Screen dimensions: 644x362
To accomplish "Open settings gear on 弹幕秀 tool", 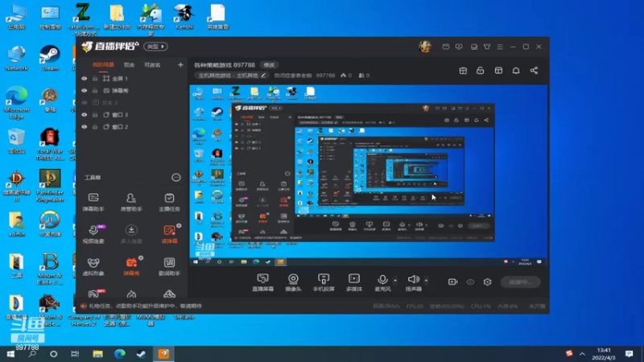I will (x=141, y=257).
